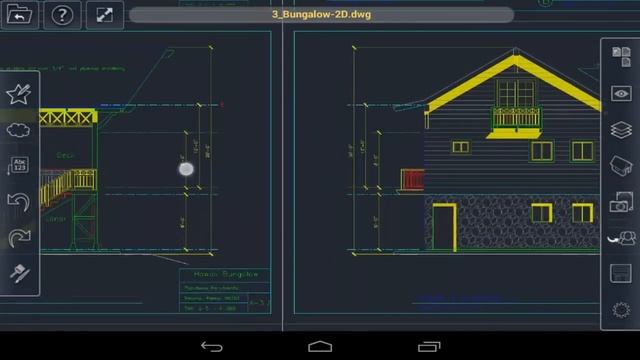Screen dimensions: 640x360
Task: Open the layouts pages icon
Action: 621,57
